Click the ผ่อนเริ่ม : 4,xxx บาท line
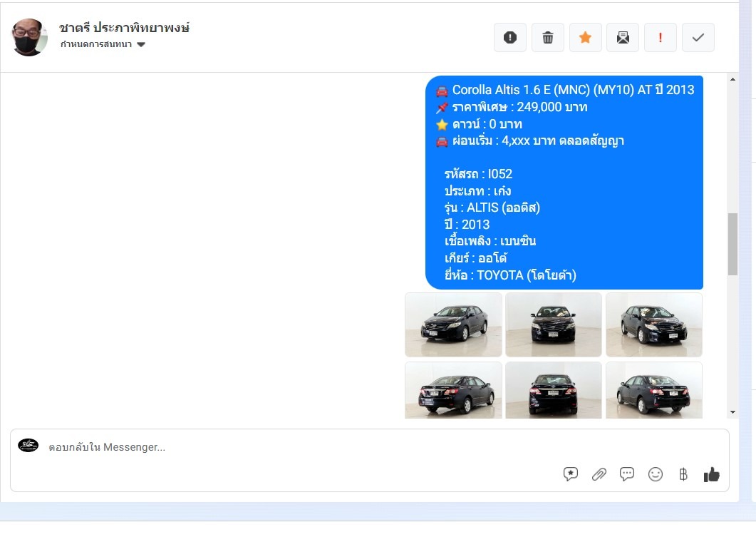 click(x=530, y=141)
